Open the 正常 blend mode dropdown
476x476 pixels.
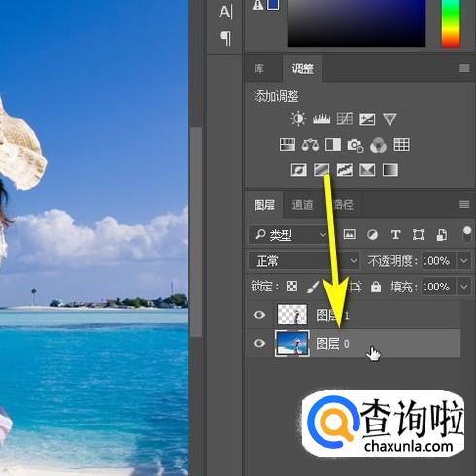(304, 260)
